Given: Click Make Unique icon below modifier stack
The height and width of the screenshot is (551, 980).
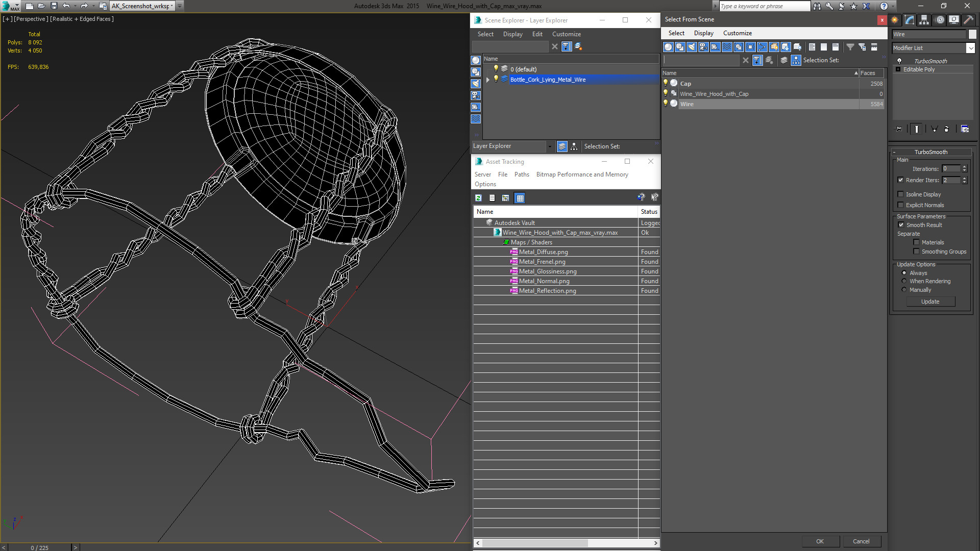Looking at the screenshot, I should tap(934, 129).
